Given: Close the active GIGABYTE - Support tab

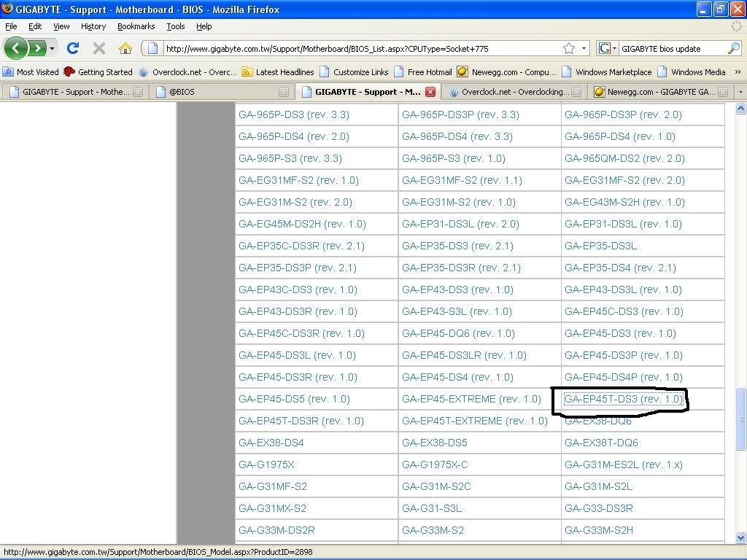Looking at the screenshot, I should (430, 92).
